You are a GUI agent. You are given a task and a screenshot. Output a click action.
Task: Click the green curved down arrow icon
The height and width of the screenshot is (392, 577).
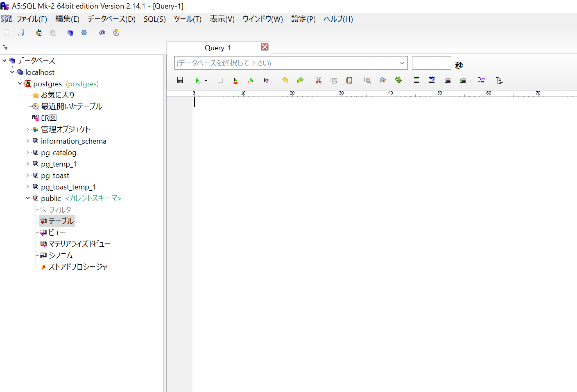pyautogui.click(x=398, y=80)
